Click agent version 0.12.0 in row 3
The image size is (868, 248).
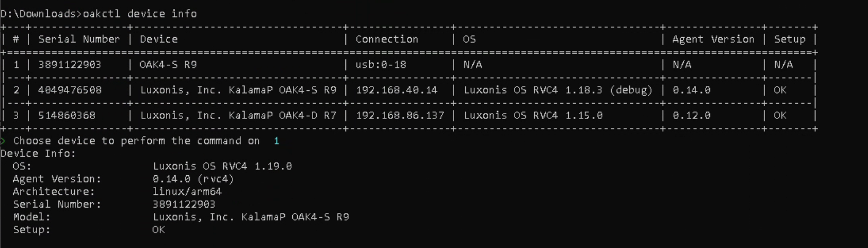(691, 115)
